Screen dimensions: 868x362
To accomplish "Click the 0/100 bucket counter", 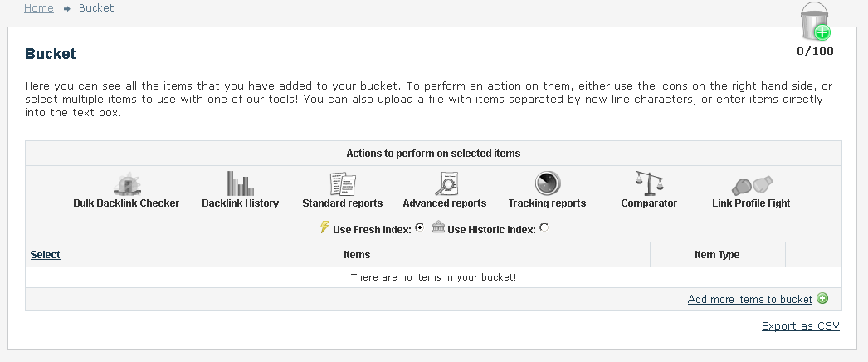I will 815,51.
